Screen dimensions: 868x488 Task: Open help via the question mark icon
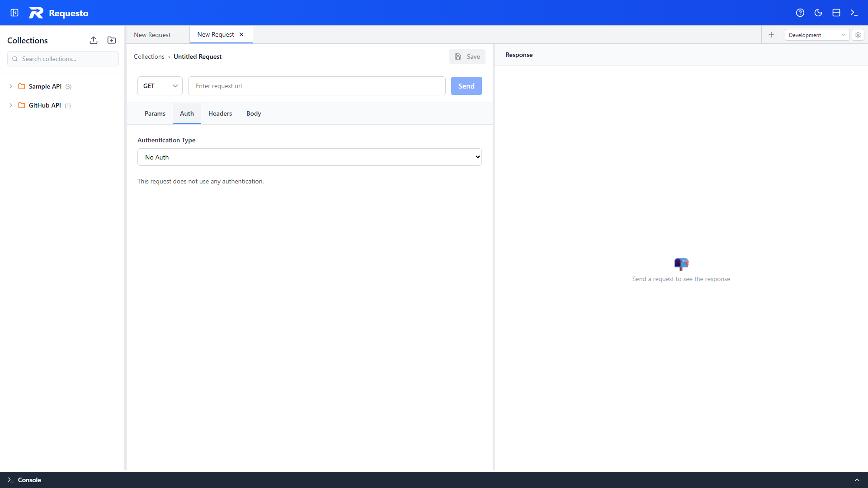[x=800, y=13]
